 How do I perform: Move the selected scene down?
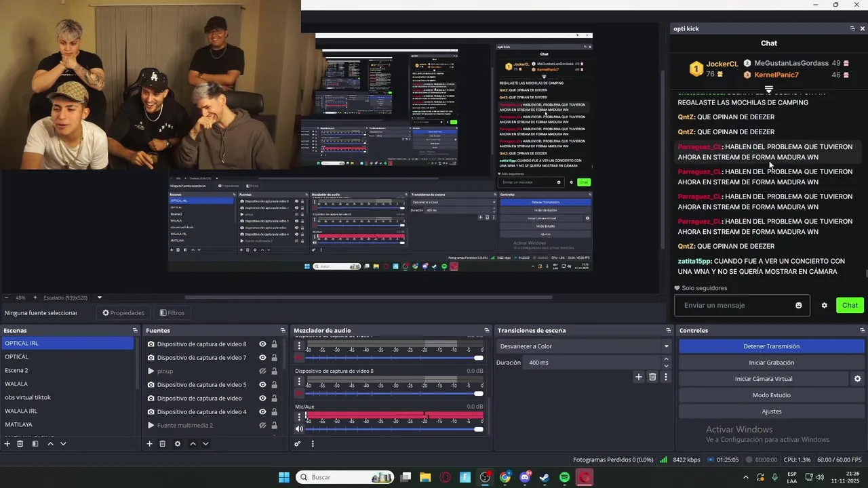point(63,444)
